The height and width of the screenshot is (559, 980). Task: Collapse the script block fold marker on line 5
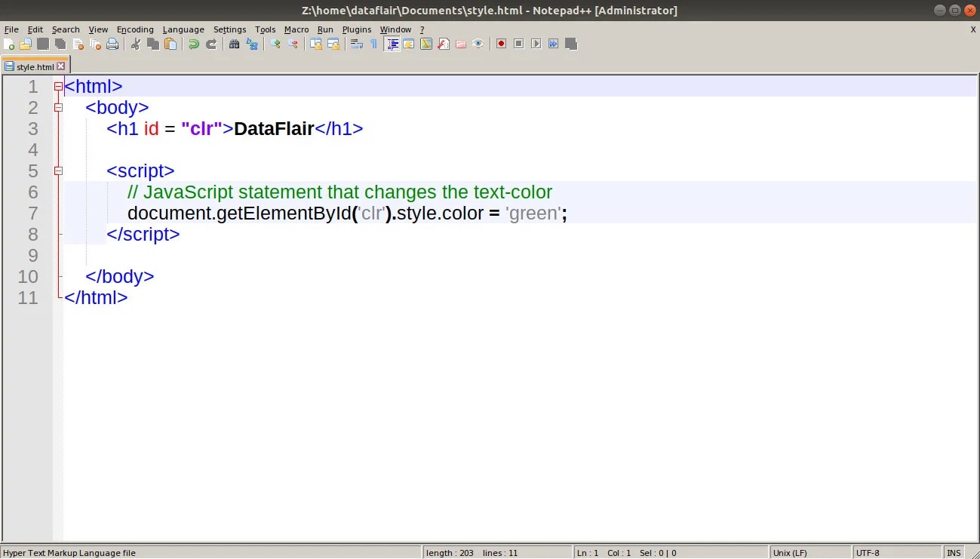coord(58,171)
